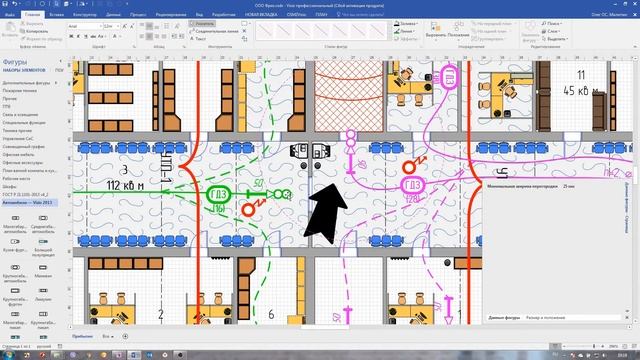The width and height of the screenshot is (640, 360).
Task: Pick the Купе-фургон shape icon
Action: [x=16, y=242]
